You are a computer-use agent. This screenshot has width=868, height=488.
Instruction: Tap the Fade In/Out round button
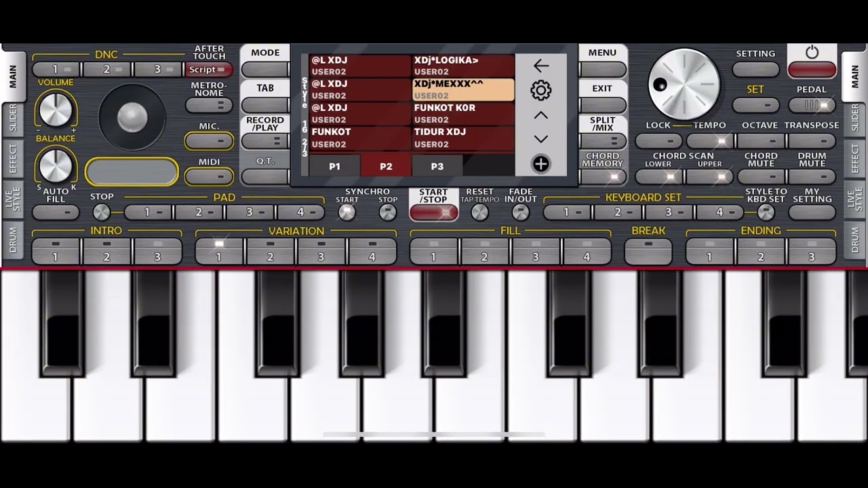520,212
